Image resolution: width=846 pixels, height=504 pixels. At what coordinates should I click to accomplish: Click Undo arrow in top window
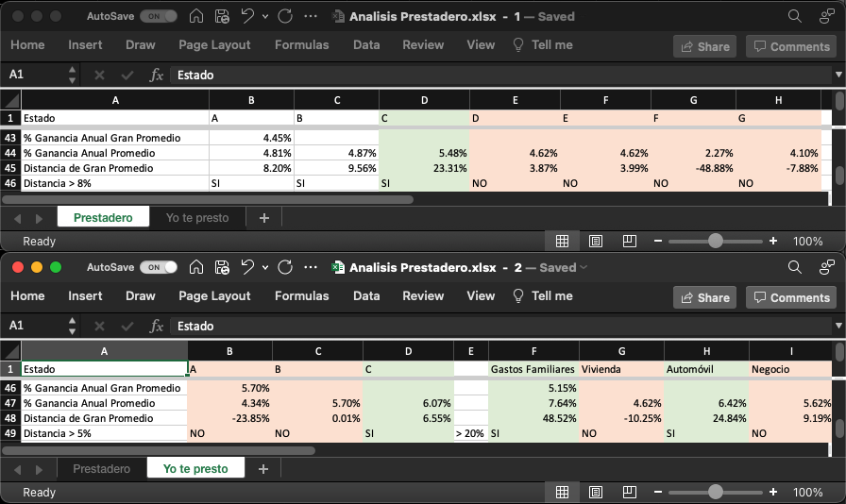coord(247,16)
